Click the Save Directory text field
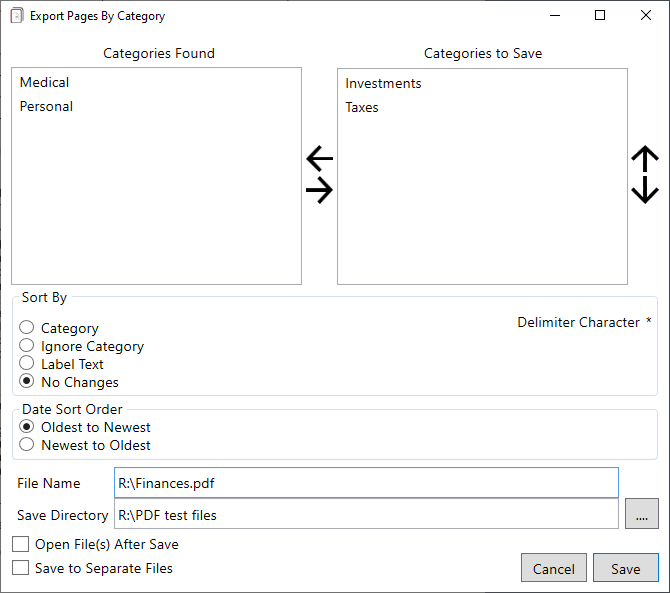 [366, 515]
